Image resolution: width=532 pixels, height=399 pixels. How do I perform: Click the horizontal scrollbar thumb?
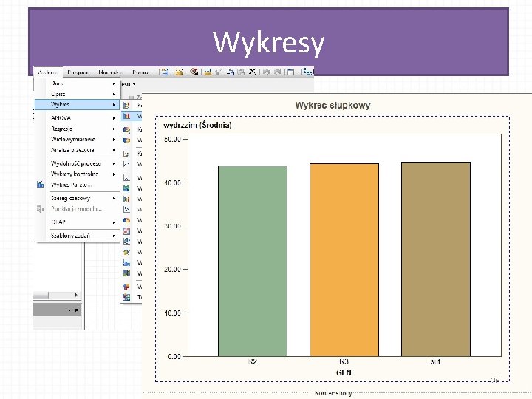pyautogui.click(x=41, y=295)
